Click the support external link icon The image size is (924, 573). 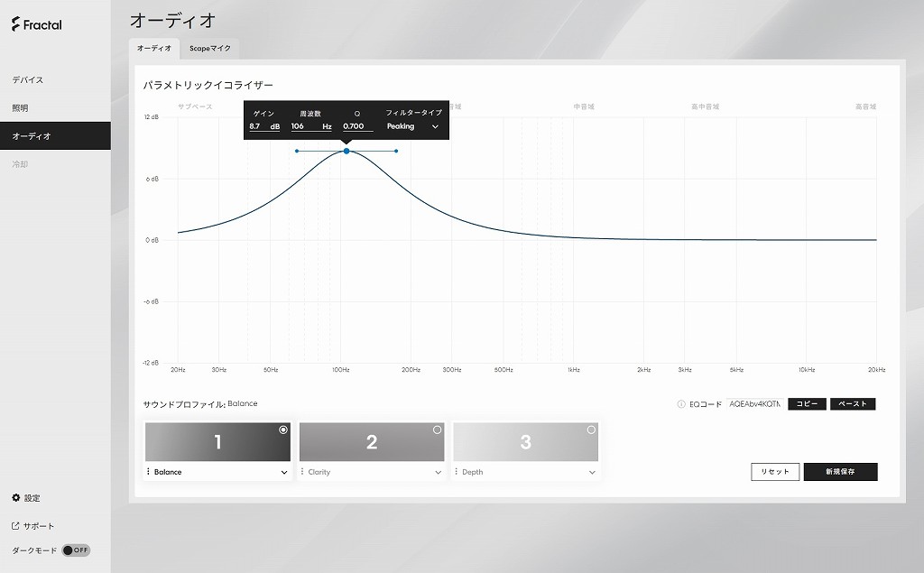pos(15,525)
